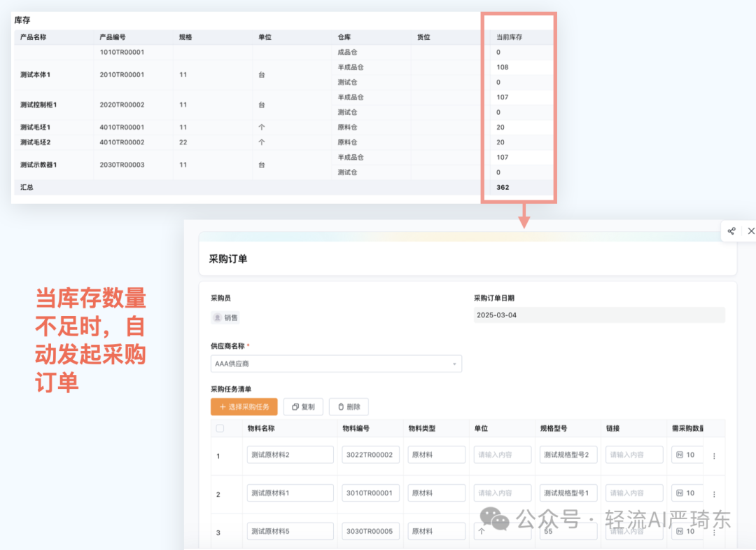This screenshot has width=756, height=550.
Task: Open the 供应商名称 dropdown showing AAA供应商
Action: click(337, 364)
